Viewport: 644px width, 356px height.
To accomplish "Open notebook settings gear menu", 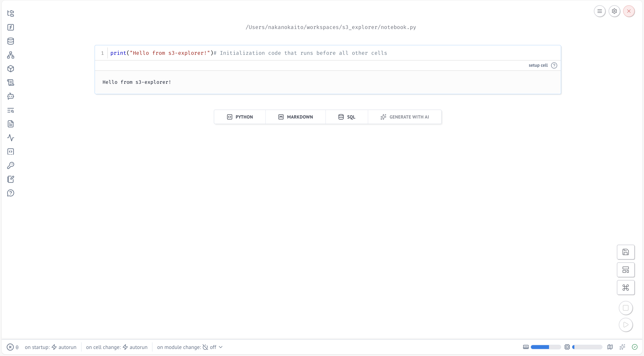I will click(614, 11).
